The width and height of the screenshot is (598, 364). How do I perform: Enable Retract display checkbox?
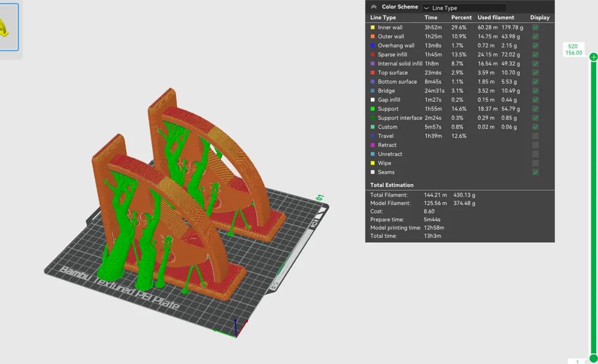pyautogui.click(x=535, y=145)
